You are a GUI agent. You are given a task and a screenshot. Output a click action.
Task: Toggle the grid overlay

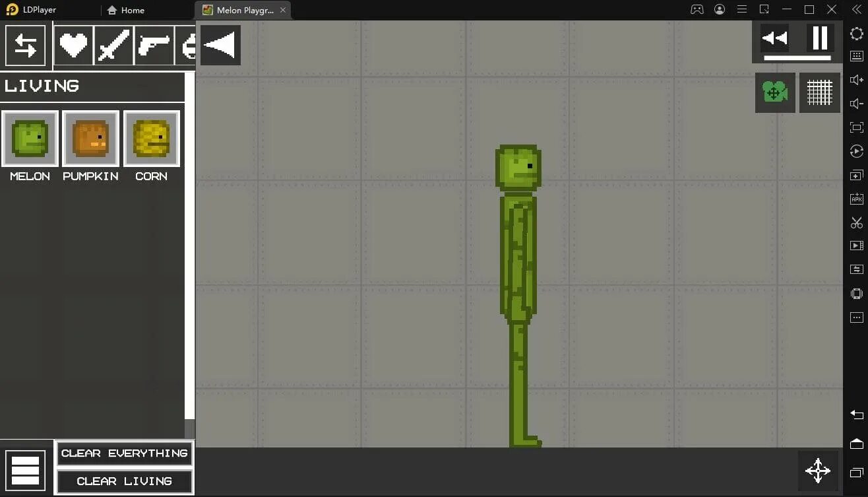pos(820,92)
